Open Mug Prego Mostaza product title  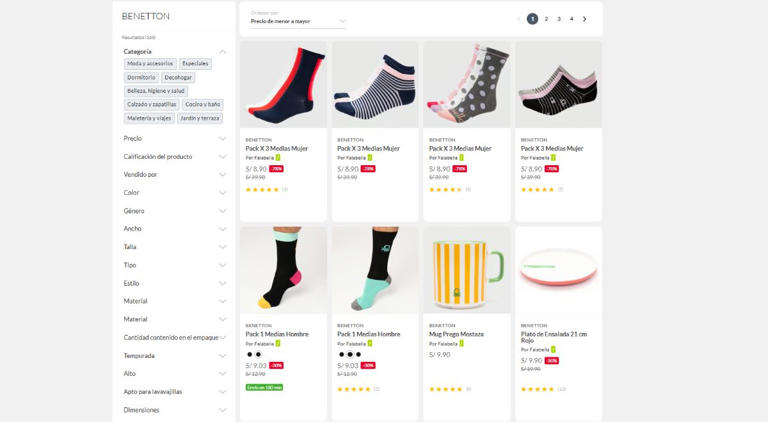[x=456, y=334]
